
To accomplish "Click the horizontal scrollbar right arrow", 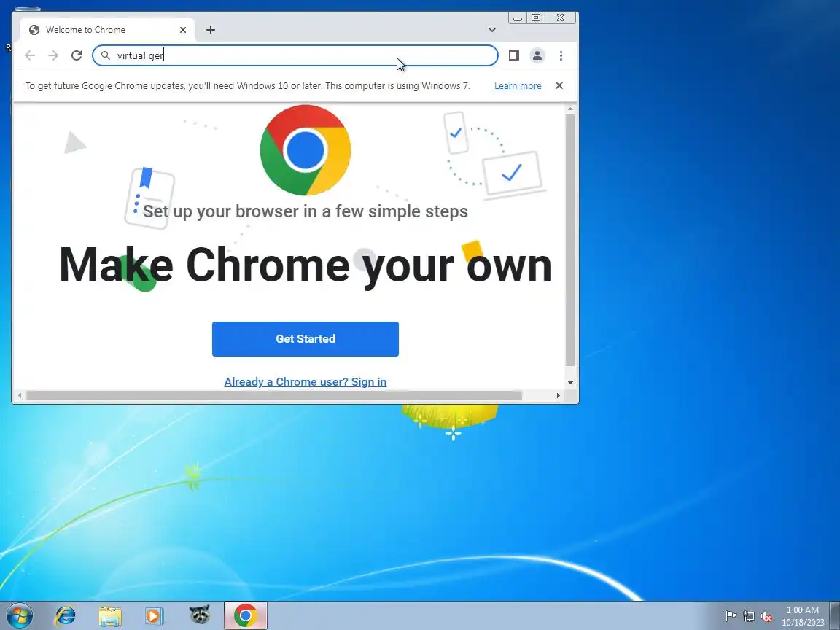I will pos(559,395).
